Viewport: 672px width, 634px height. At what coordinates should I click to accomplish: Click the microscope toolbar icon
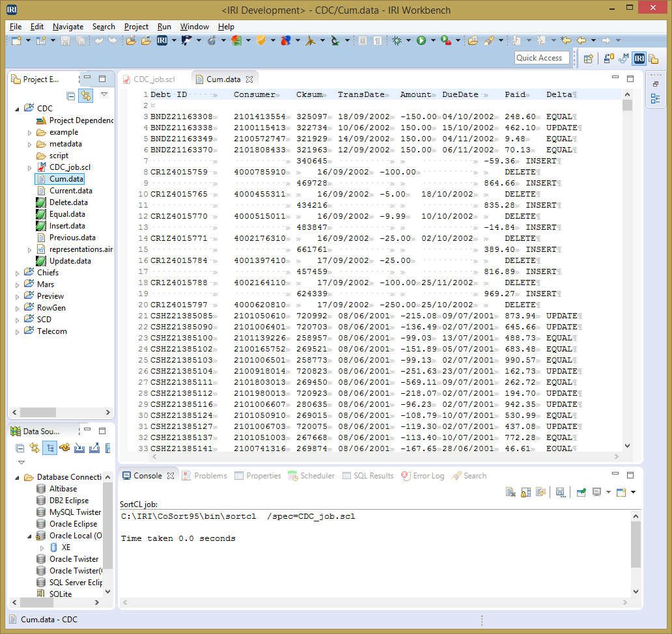[335, 41]
